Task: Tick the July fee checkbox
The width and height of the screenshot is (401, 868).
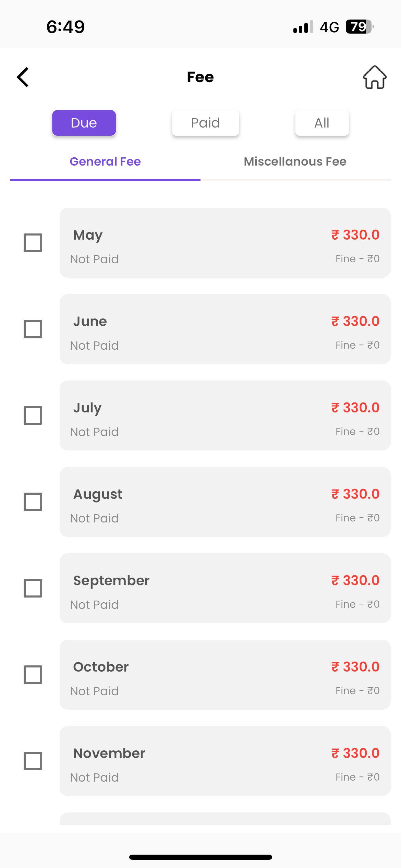Action: (33, 415)
